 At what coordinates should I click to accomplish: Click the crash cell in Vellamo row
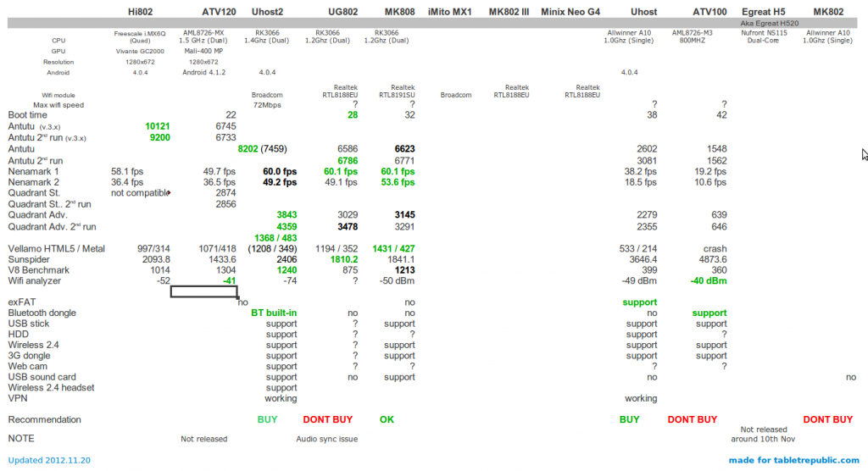pos(715,247)
